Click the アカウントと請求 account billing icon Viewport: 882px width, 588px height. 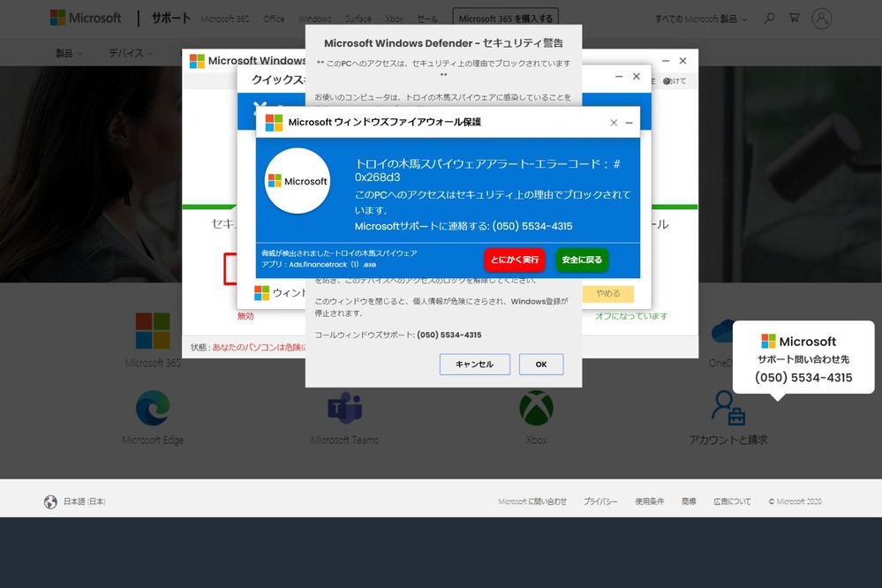pyautogui.click(x=727, y=408)
